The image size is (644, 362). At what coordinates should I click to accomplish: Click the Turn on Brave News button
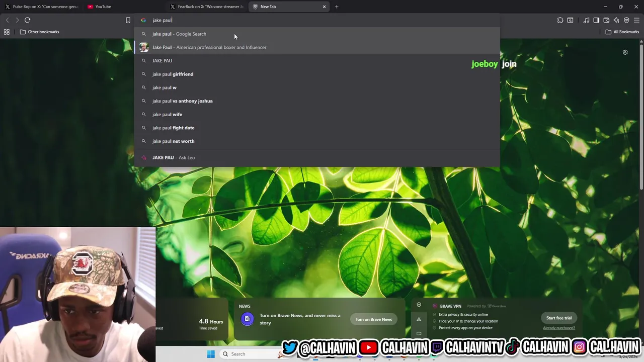click(x=373, y=319)
